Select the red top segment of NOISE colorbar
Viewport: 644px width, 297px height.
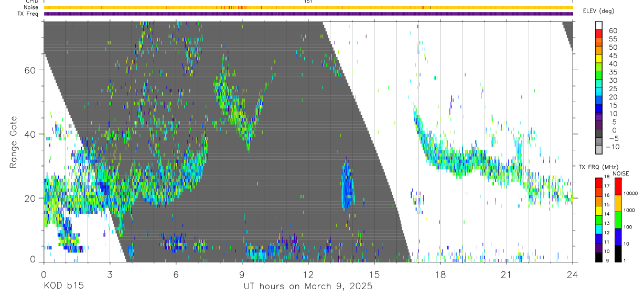coord(618,186)
